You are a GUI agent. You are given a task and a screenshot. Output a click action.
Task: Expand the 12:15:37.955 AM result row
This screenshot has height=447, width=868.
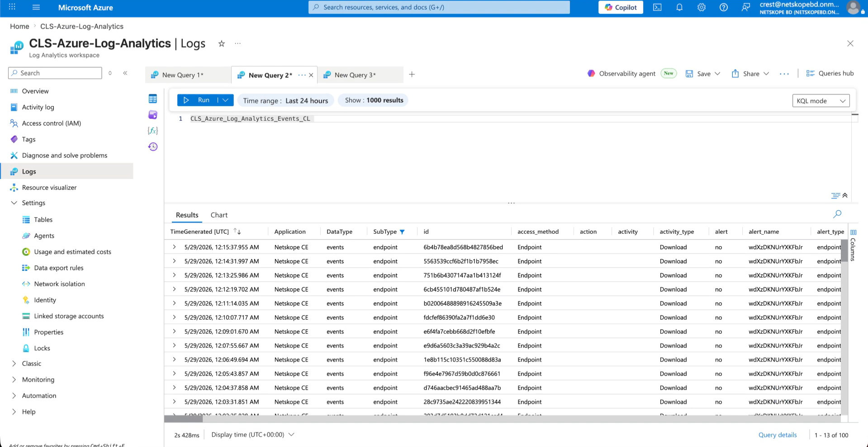click(x=174, y=247)
